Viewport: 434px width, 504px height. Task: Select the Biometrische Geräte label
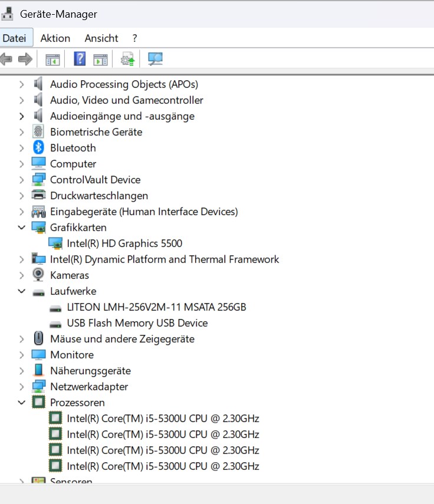click(x=96, y=132)
